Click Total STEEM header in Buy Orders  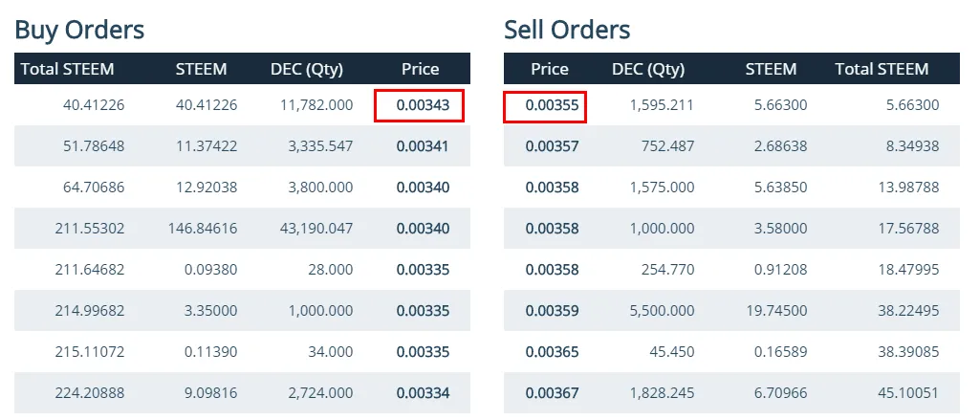pyautogui.click(x=67, y=69)
